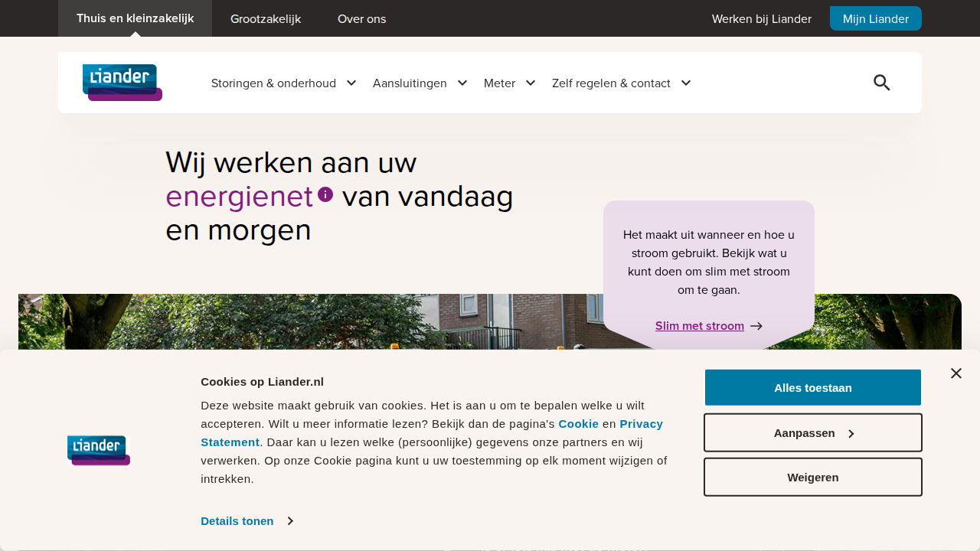Click the Liander logo in the cookie banner
The width and height of the screenshot is (980, 551).
[x=98, y=450]
